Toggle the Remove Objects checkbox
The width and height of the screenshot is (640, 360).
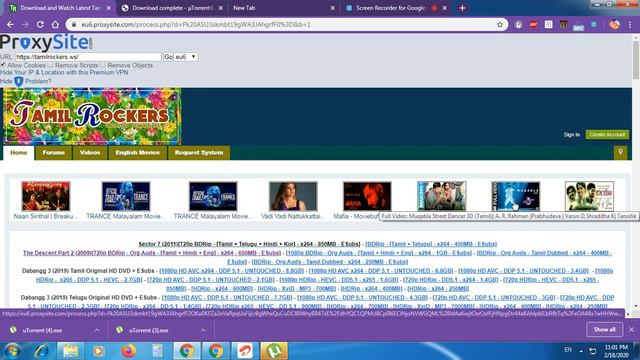point(103,65)
